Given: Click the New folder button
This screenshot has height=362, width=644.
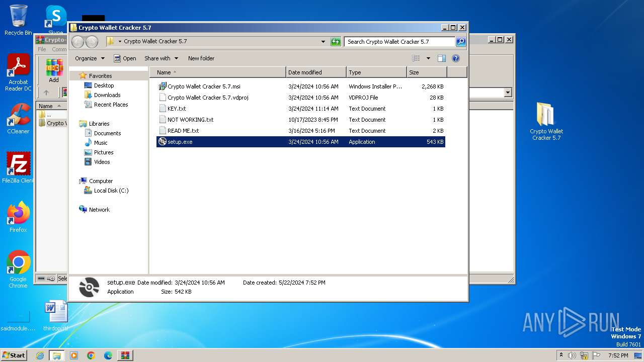Looking at the screenshot, I should point(201,58).
